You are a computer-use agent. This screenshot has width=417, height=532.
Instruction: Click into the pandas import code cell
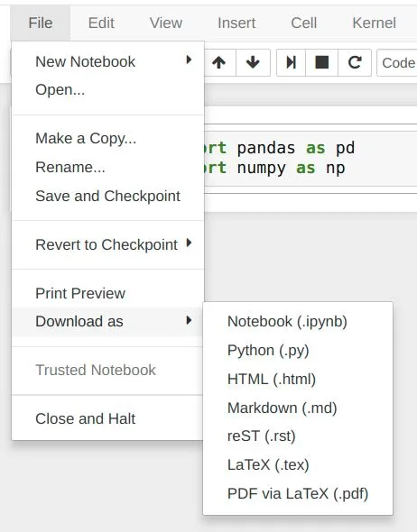tap(310, 158)
